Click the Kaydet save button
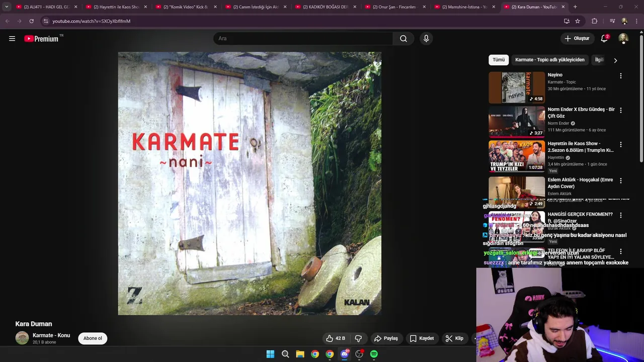The image size is (644, 362). coord(422,338)
